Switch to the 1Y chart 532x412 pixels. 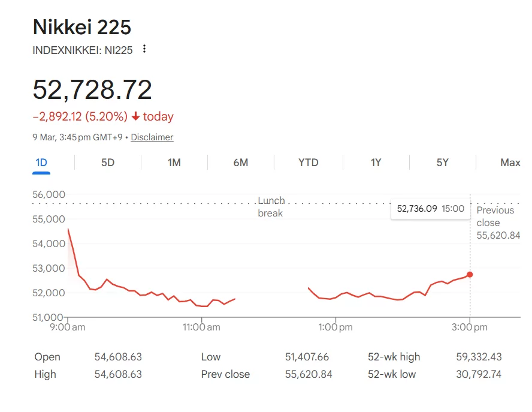376,162
